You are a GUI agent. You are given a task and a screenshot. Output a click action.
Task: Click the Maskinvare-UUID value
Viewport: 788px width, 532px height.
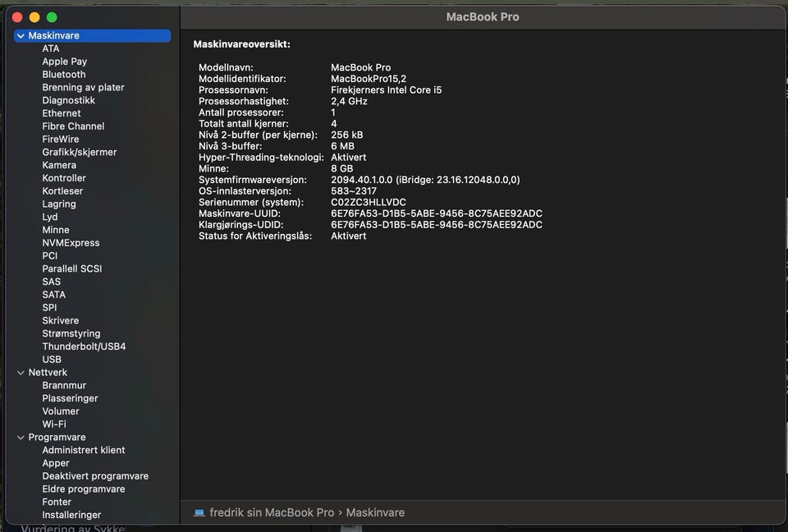(437, 213)
